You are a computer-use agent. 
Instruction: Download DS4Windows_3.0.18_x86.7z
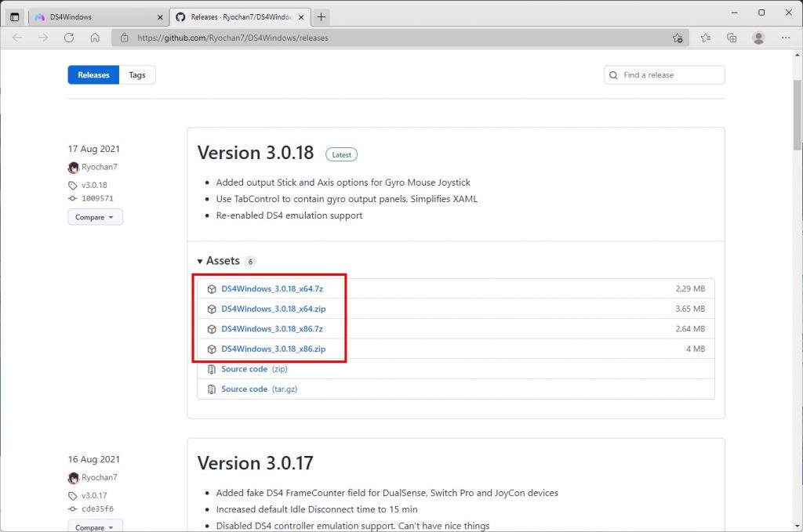[x=272, y=329]
